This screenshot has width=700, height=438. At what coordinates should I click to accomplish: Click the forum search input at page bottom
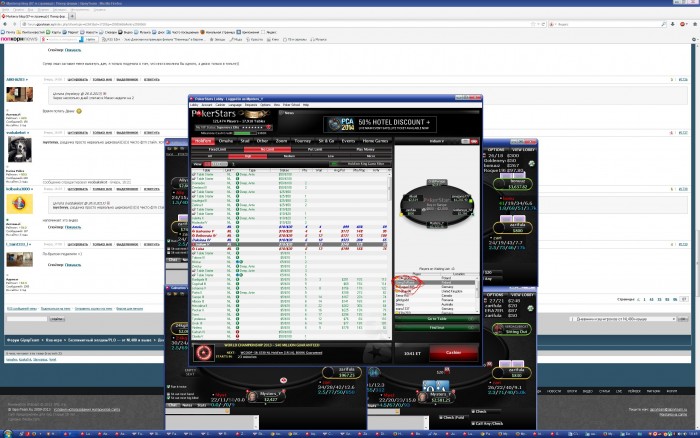[27, 319]
